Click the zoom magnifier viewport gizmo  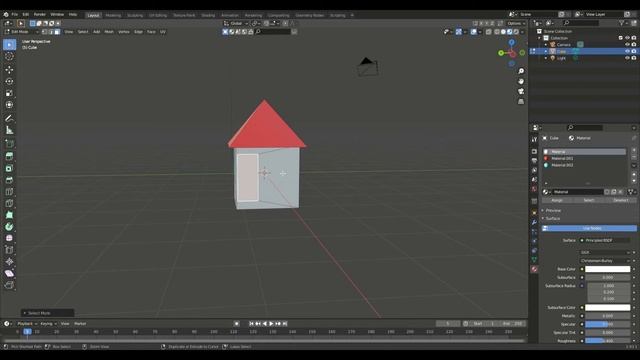[521, 71]
